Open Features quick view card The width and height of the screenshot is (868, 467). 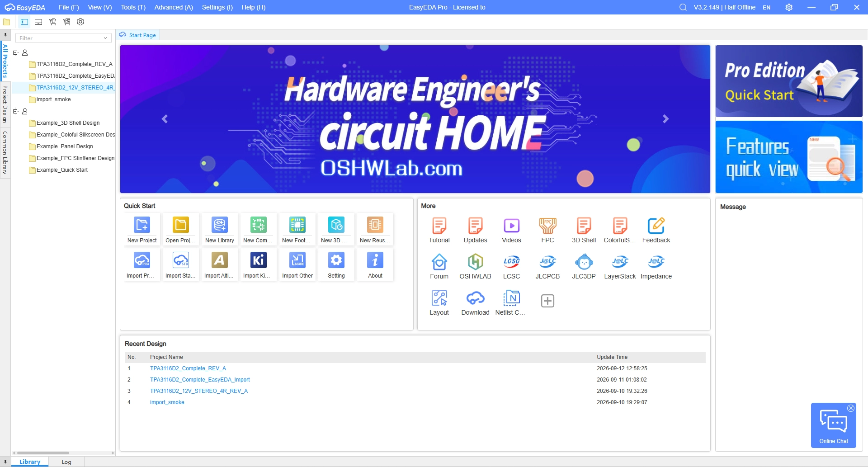click(789, 157)
